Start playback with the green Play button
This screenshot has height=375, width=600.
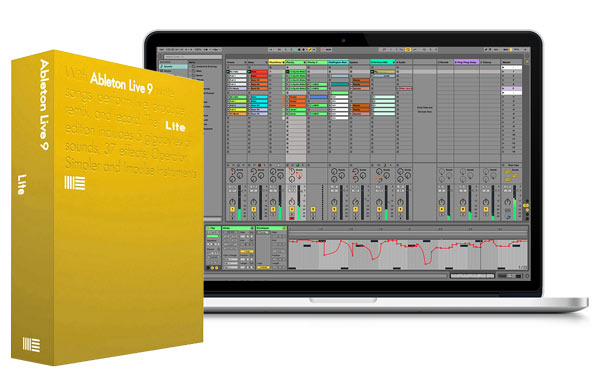295,49
